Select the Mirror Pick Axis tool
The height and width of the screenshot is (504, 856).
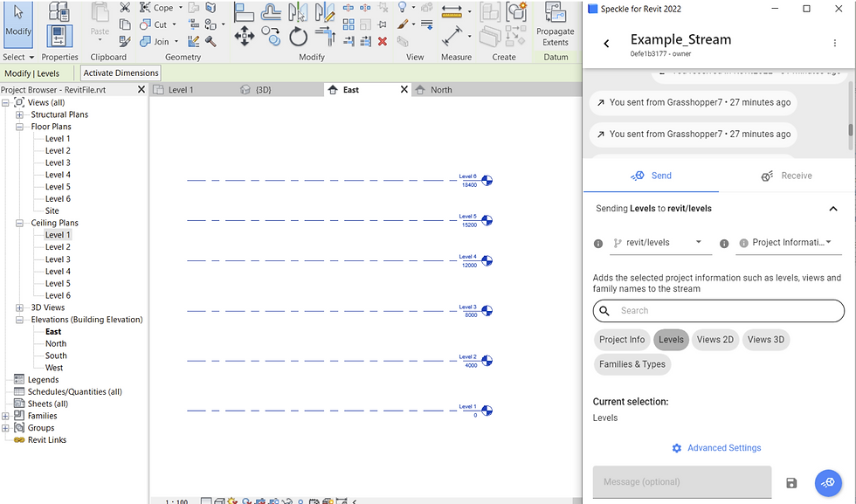298,11
